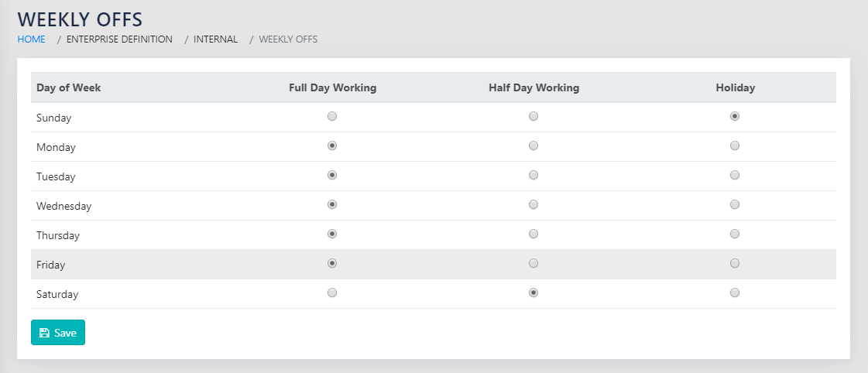Image resolution: width=868 pixels, height=373 pixels.
Task: Mark Saturday as Holiday
Action: click(735, 293)
